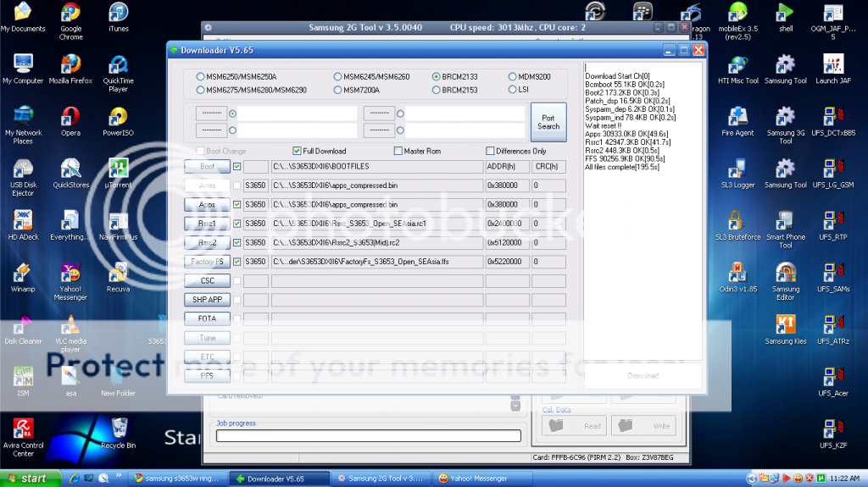
Task: Choose the MSM7200A radio button
Action: click(337, 90)
